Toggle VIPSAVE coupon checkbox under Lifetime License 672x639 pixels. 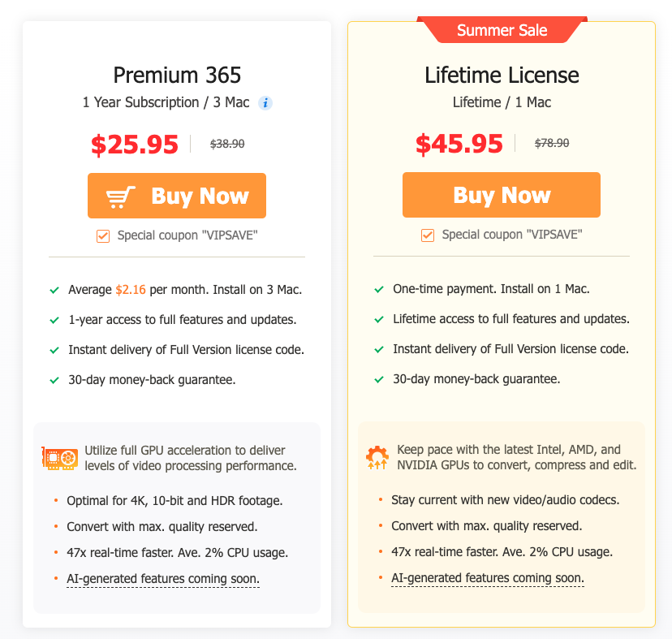[428, 236]
